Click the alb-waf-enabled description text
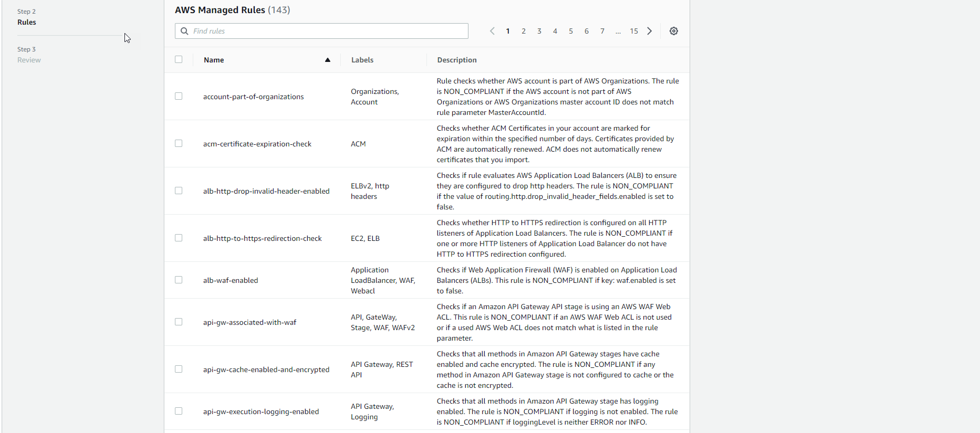The height and width of the screenshot is (433, 980). click(x=557, y=280)
